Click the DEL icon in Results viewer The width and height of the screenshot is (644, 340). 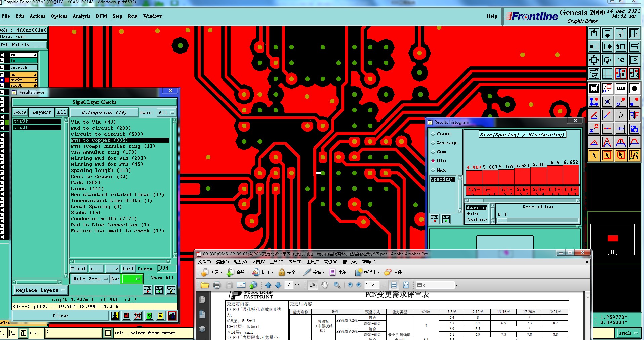coord(148,290)
